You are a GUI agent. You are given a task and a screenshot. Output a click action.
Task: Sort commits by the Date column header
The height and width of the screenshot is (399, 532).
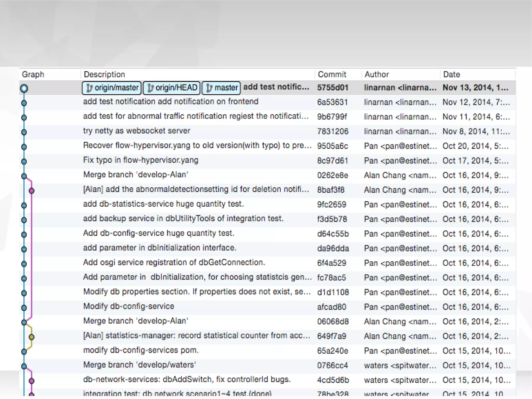click(451, 74)
